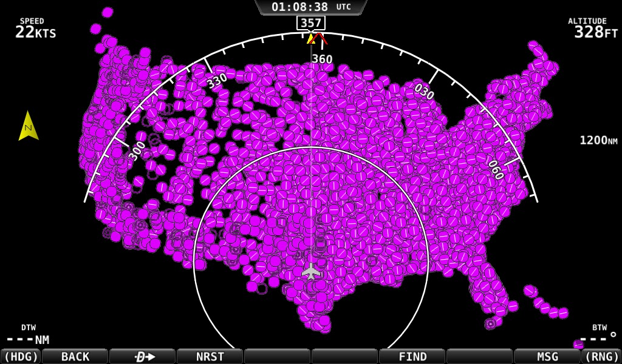Viewport: 622px width, 364px height.
Task: Click the 360 mark on the compass arc
Action: (322, 59)
